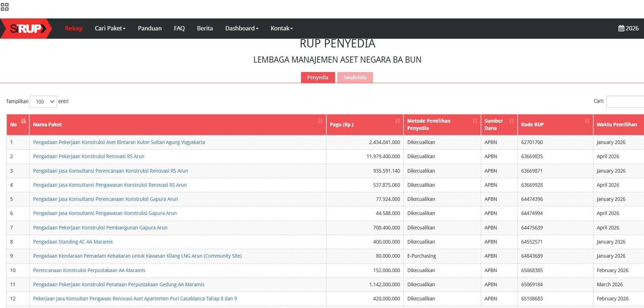Viewport: 644px width, 308px height.
Task: Select Kode RUP 62701700
Action: coord(532,142)
